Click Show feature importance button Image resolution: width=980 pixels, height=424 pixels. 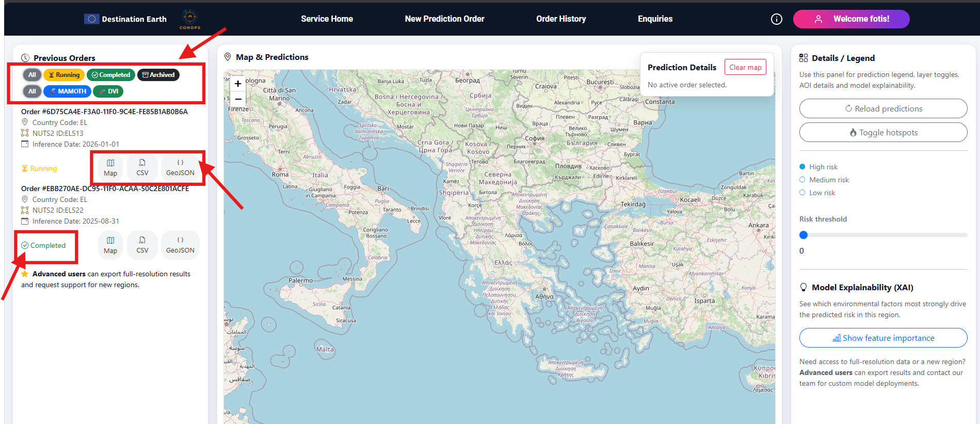883,338
